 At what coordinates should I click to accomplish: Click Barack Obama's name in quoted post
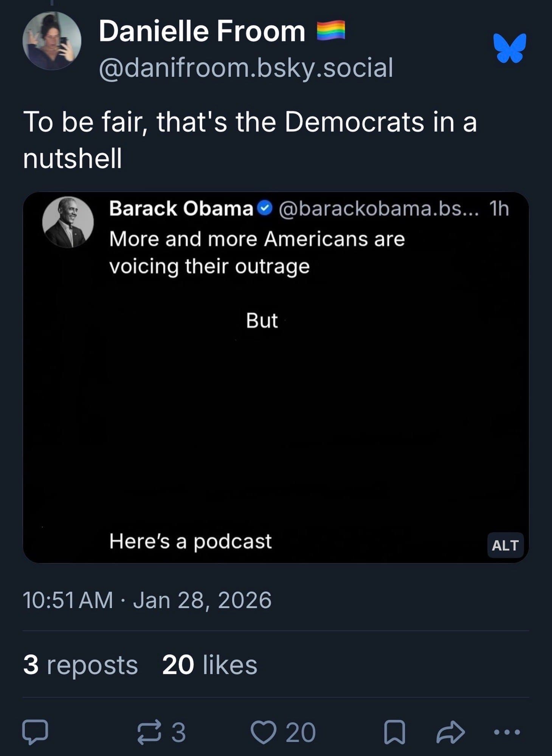[x=181, y=208]
